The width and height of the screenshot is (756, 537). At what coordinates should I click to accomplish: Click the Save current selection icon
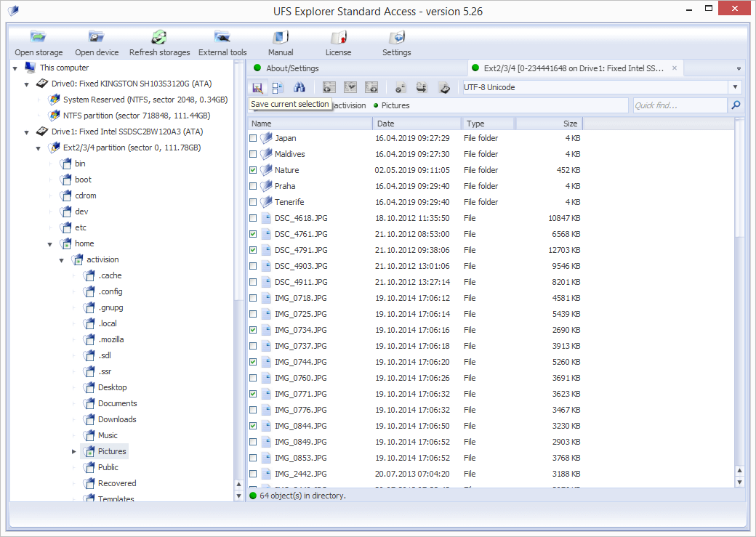pos(257,87)
